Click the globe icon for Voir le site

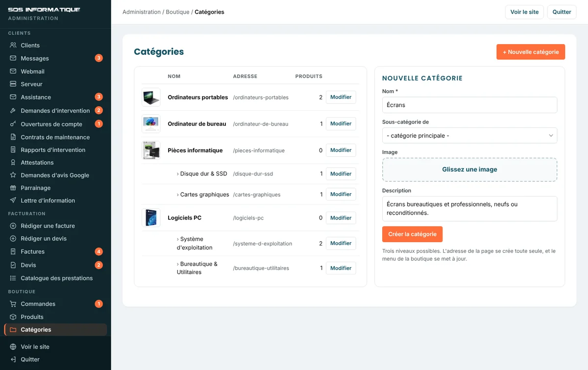(x=13, y=347)
